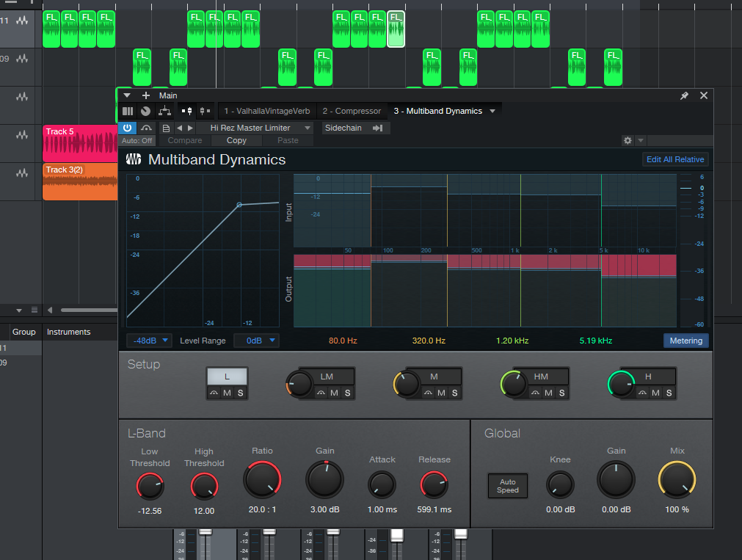Mute the LM band
742x560 pixels.
[334, 393]
